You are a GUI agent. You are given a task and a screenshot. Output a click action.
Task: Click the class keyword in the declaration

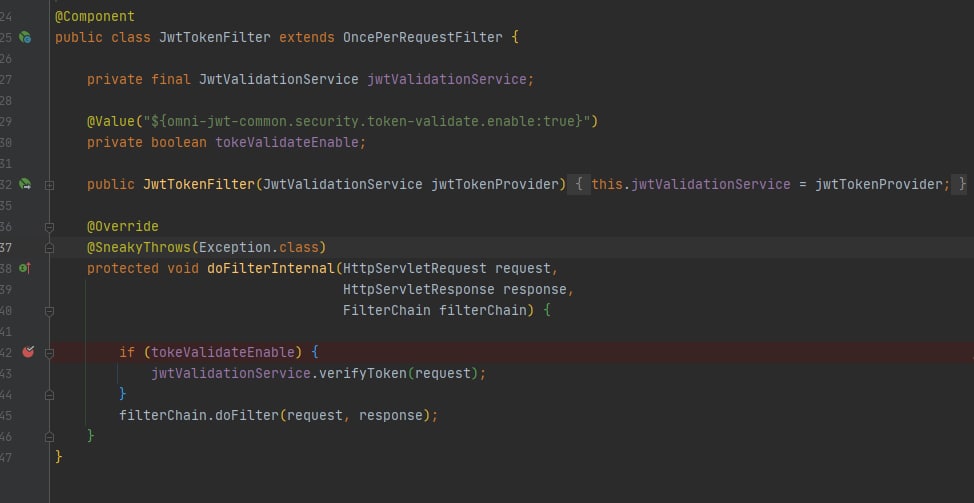(130, 37)
